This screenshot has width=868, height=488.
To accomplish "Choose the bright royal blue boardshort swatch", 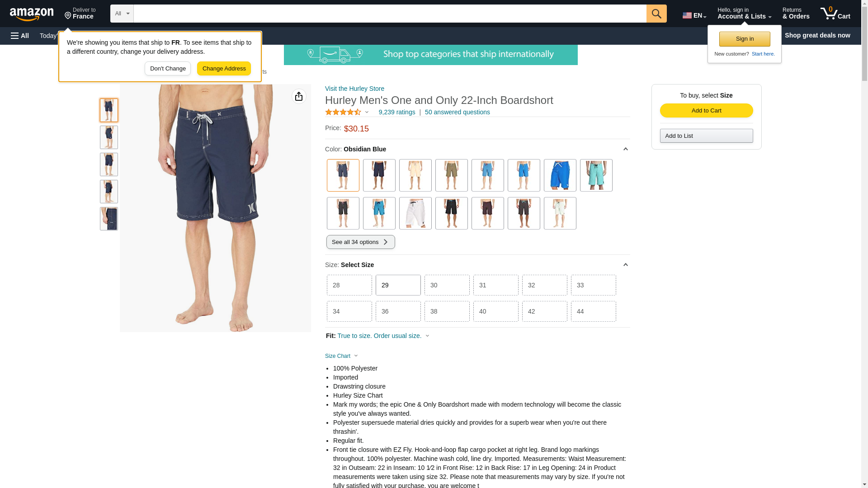I will (x=560, y=175).
